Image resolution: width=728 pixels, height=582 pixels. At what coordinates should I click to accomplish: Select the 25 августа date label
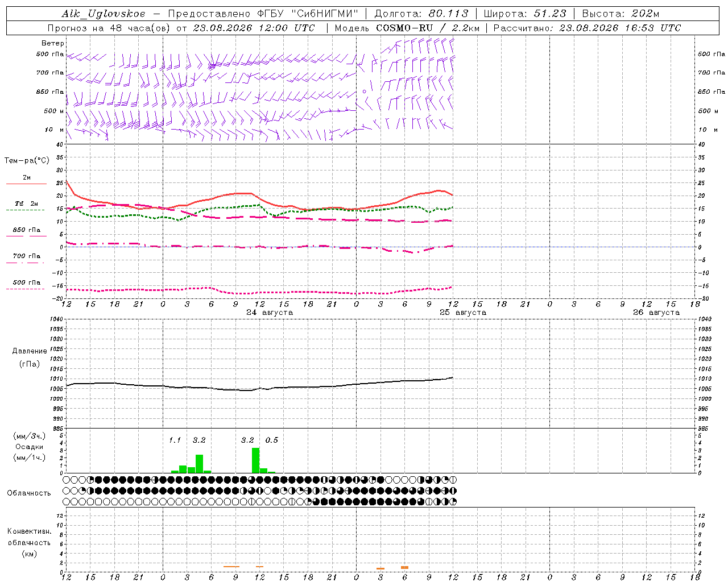pyautogui.click(x=462, y=313)
